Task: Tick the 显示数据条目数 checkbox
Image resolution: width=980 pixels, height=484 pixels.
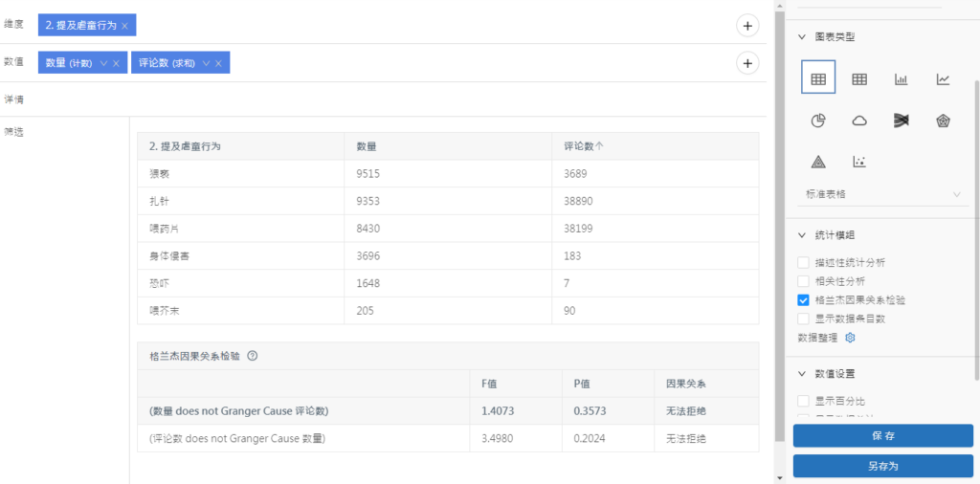Action: [x=803, y=319]
